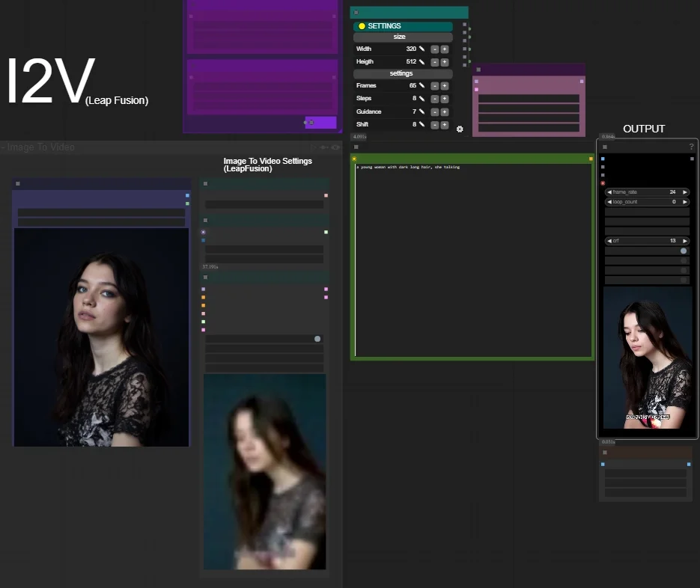Collapse the brown node below OUTPUT via its title dot
Screen dimensions: 700x588
[605, 453]
